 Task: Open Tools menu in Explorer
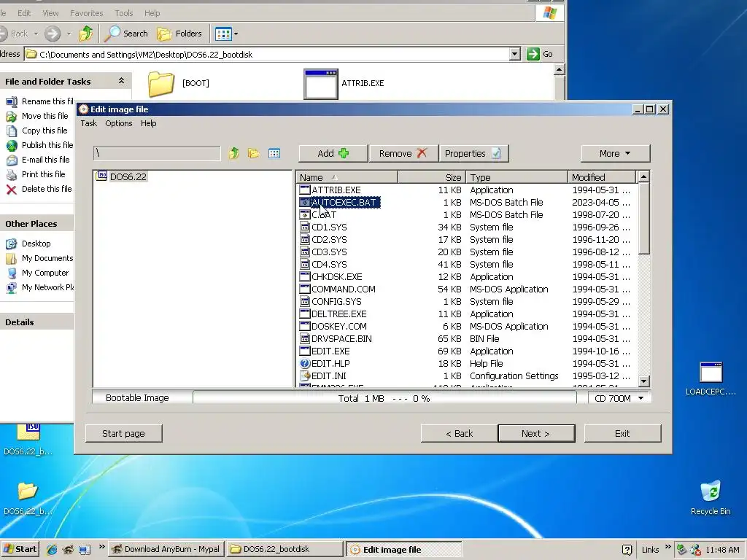coord(123,13)
